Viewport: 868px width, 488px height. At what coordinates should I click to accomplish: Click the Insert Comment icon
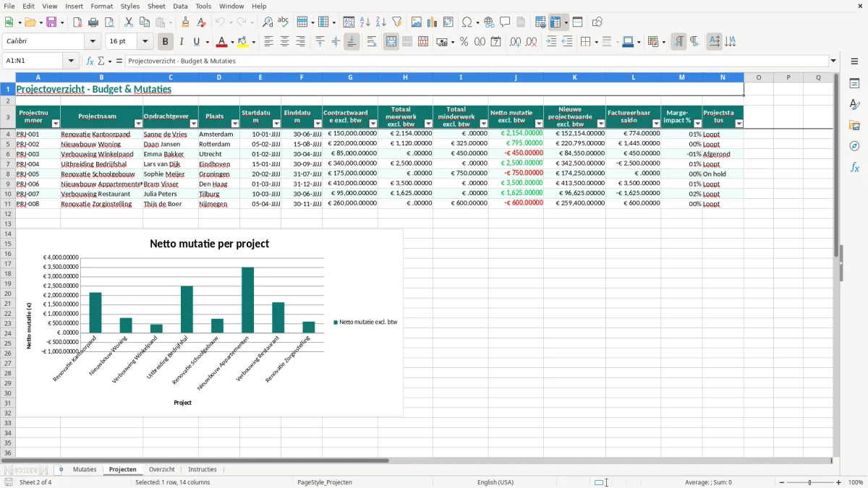(x=505, y=22)
